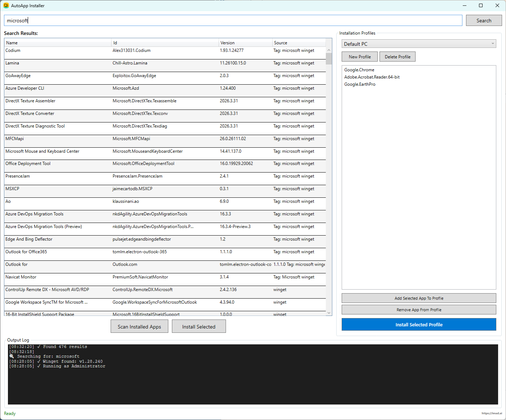Focus the search text field
The width and height of the screenshot is (506, 420).
(233, 21)
